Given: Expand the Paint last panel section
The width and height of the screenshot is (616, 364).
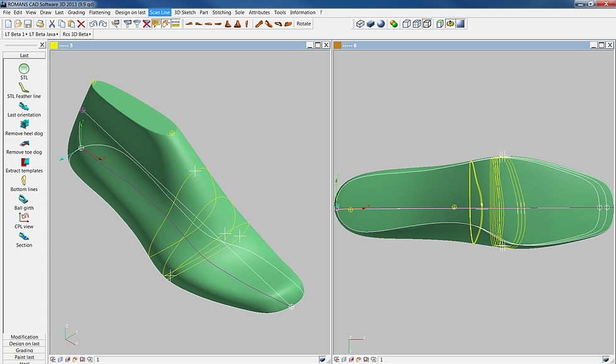Looking at the screenshot, I should tap(25, 357).
